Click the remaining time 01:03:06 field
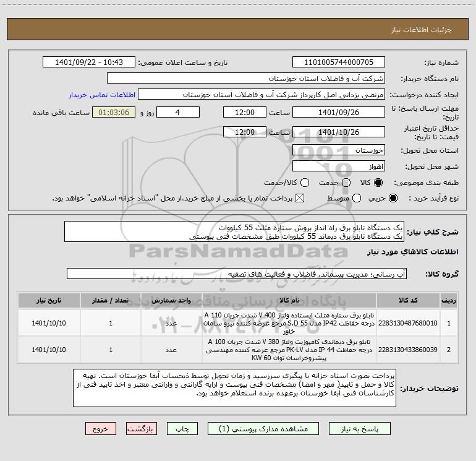This screenshot has width=476, height=461. [114, 112]
